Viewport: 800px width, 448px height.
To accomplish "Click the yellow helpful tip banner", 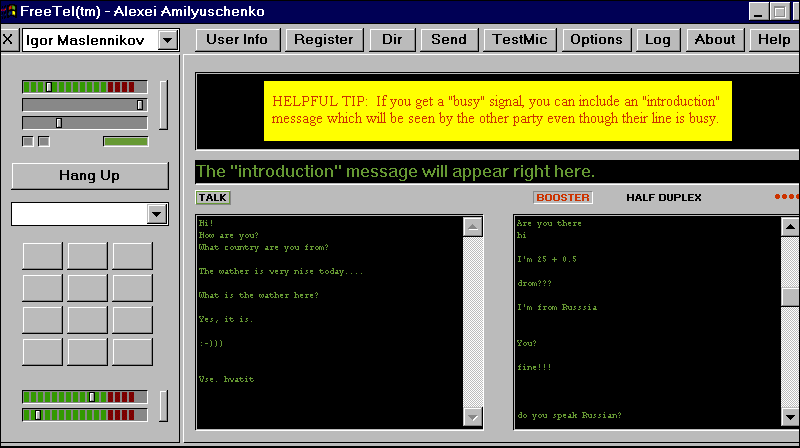I will pos(496,110).
